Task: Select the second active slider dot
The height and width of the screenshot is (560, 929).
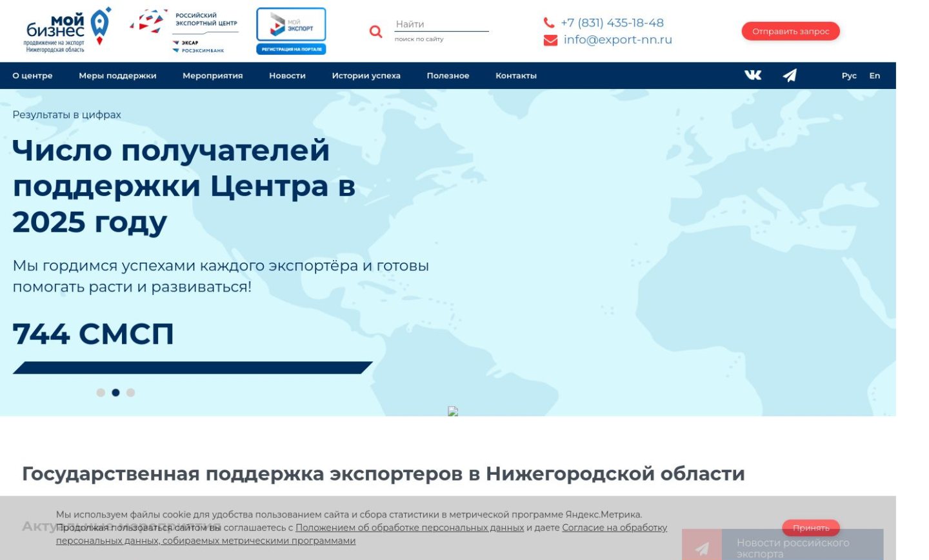Action: 115,392
